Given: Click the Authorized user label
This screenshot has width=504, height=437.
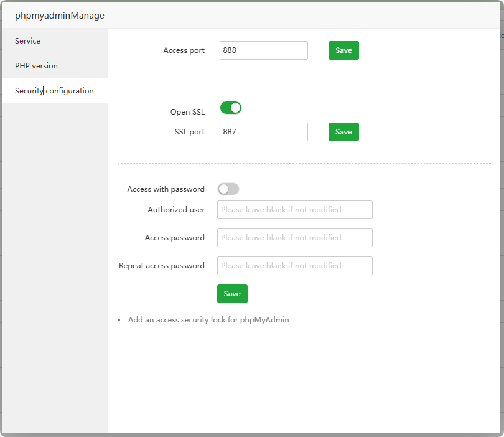Looking at the screenshot, I should click(x=176, y=210).
